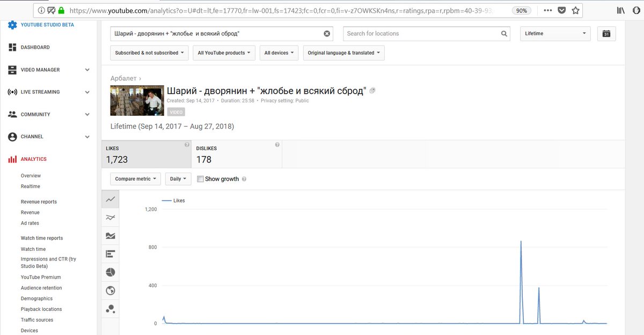
Task: Expand the Video Manager section
Action: click(87, 70)
